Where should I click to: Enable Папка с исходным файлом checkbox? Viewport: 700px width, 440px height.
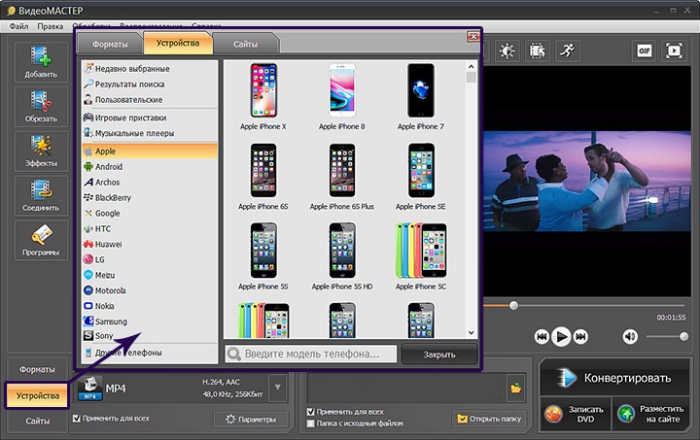coord(311,423)
